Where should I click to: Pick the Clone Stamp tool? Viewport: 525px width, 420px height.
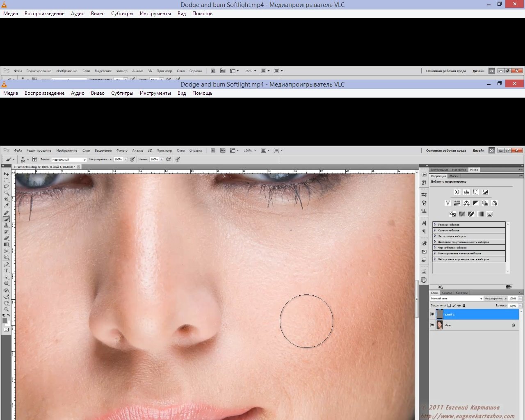6,226
